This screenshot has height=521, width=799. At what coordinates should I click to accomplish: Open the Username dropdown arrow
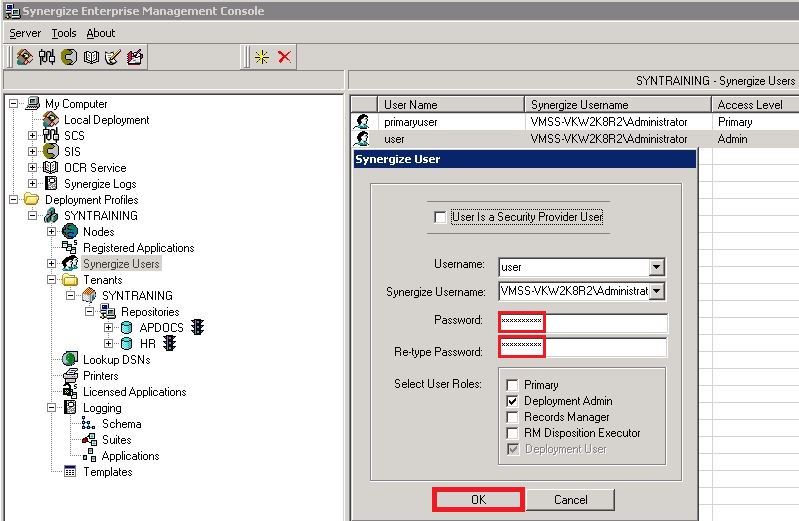click(x=657, y=267)
